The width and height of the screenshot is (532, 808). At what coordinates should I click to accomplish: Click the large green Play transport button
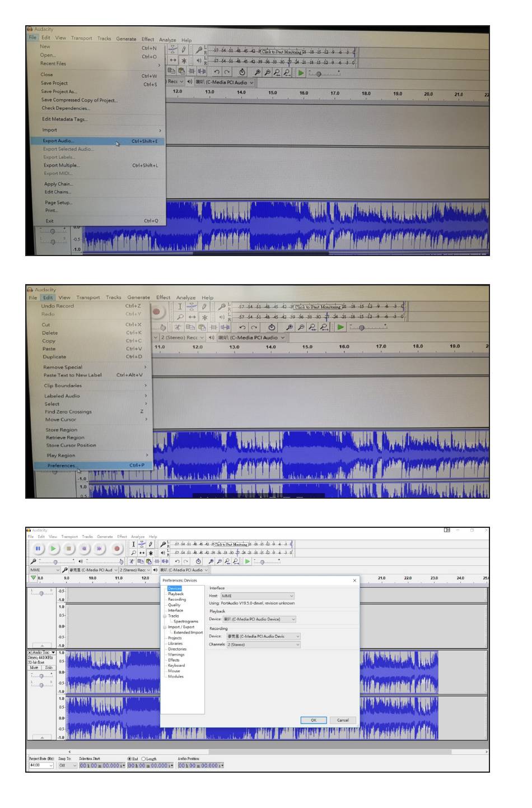tap(53, 549)
